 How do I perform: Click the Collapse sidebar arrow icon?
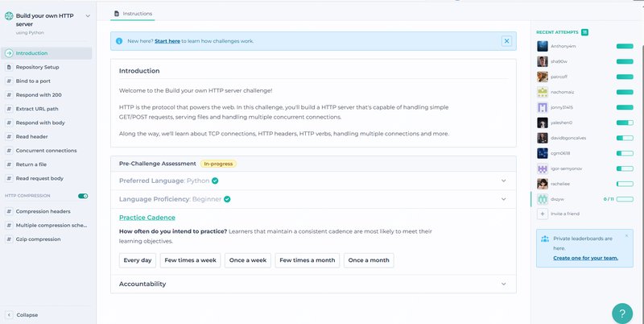(x=9, y=314)
